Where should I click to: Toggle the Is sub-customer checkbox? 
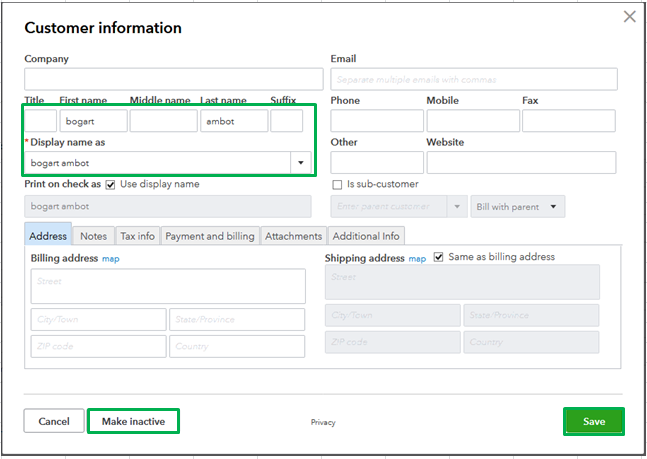pos(337,184)
